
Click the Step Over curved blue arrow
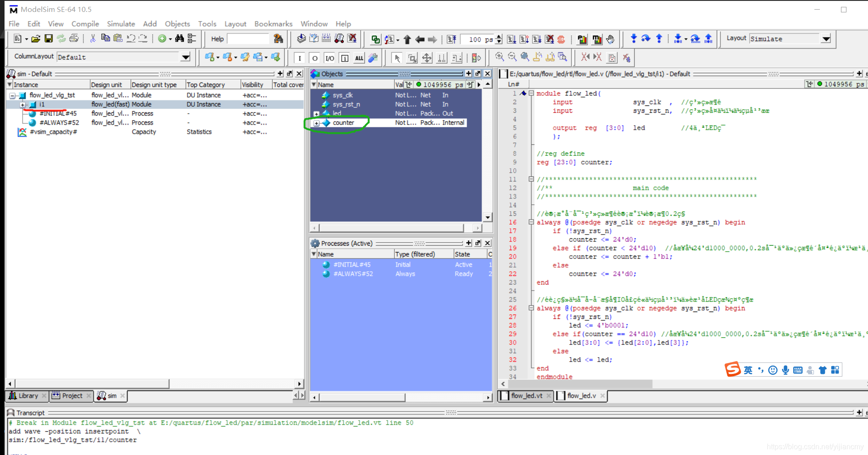point(646,39)
